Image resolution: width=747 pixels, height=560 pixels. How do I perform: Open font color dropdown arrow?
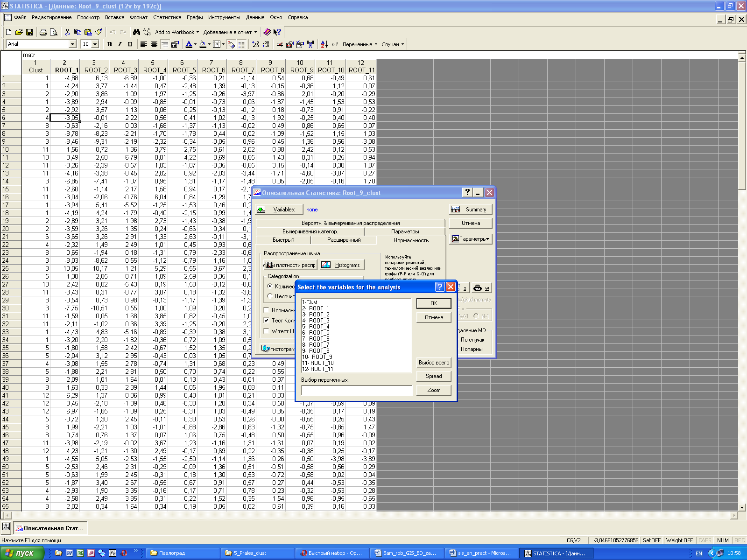[195, 44]
